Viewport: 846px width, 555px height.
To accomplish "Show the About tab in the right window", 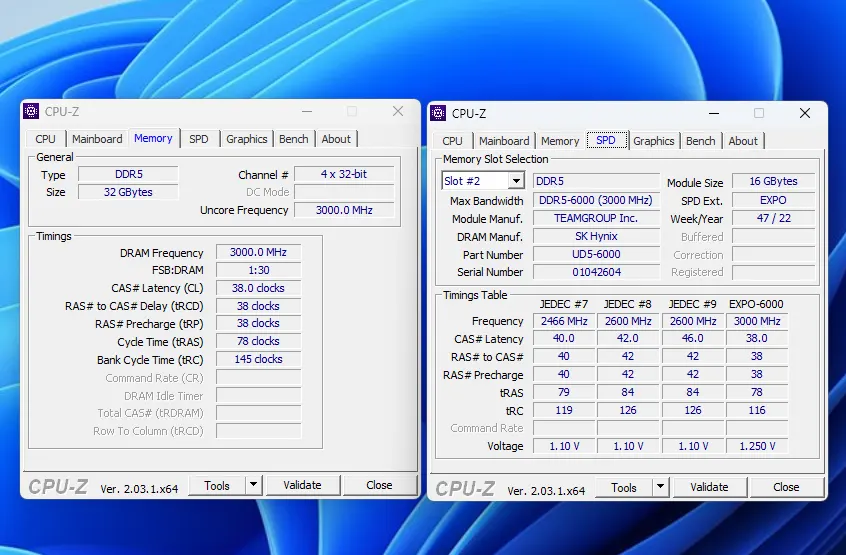I will coord(743,141).
